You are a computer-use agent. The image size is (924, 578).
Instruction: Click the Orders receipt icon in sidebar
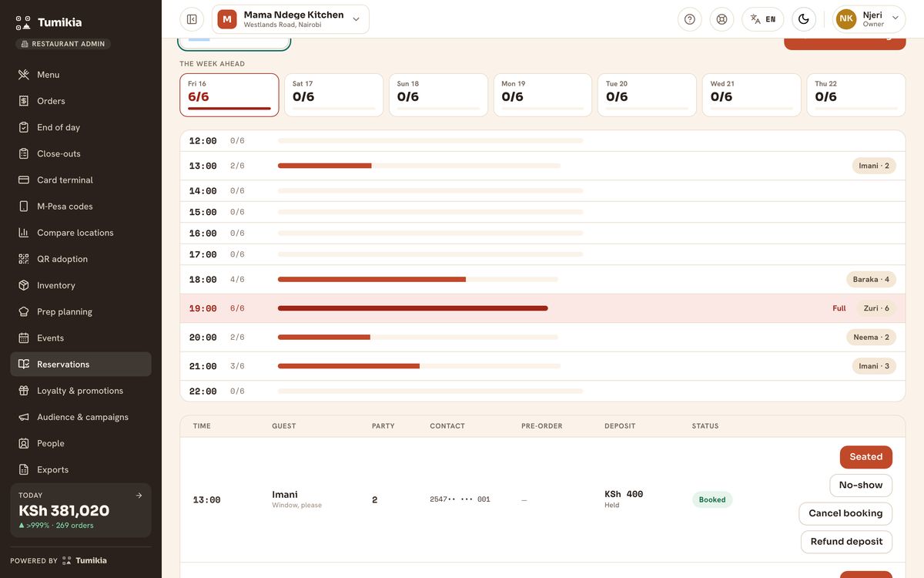click(24, 101)
